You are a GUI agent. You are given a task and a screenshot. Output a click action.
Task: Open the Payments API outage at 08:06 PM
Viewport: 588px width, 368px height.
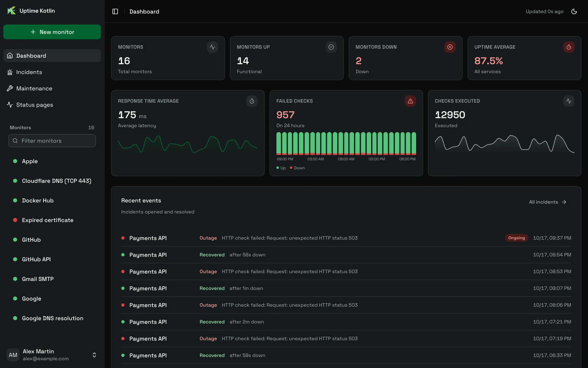click(x=346, y=305)
